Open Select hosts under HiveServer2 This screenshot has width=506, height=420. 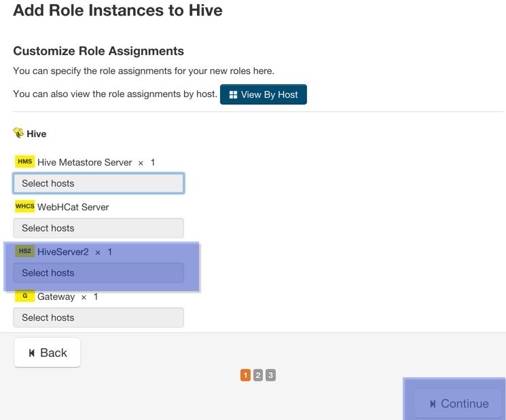[98, 273]
